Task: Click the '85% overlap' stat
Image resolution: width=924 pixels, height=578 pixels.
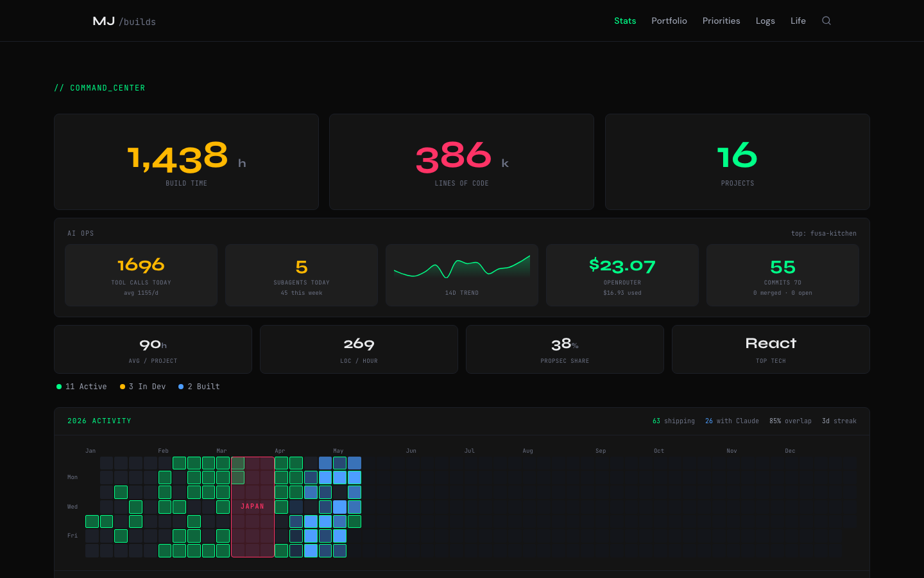Action: click(791, 421)
